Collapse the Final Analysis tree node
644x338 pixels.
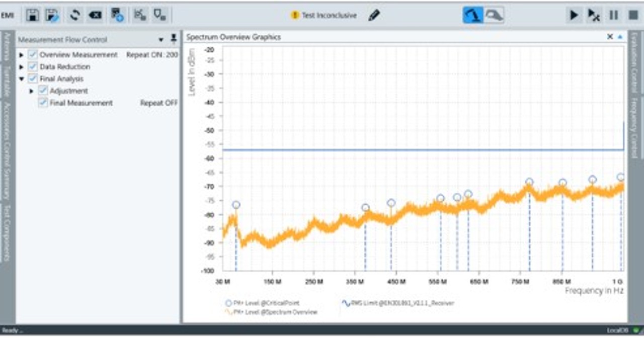[x=21, y=78]
